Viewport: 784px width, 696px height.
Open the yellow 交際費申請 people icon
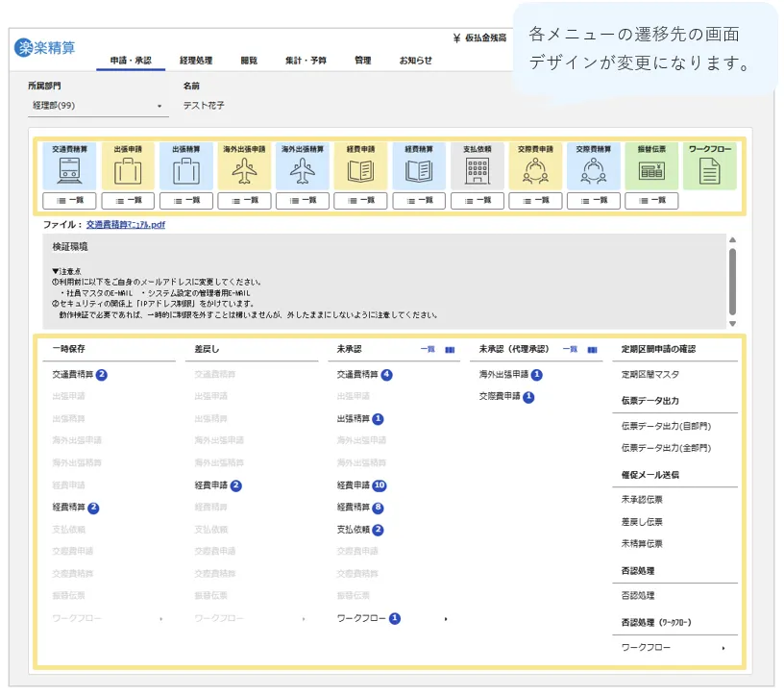click(x=535, y=171)
